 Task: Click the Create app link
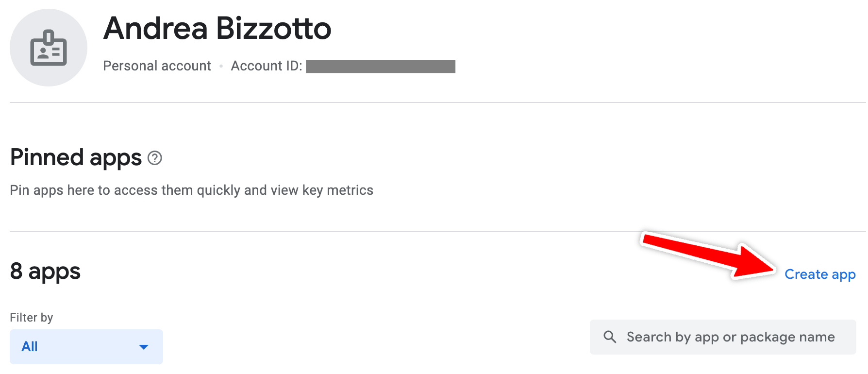click(820, 274)
